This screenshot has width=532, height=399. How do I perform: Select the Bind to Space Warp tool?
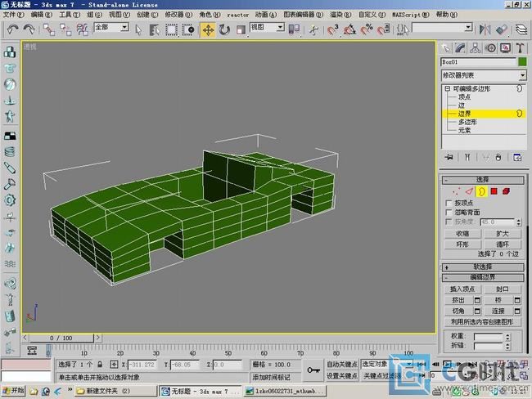[x=82, y=29]
